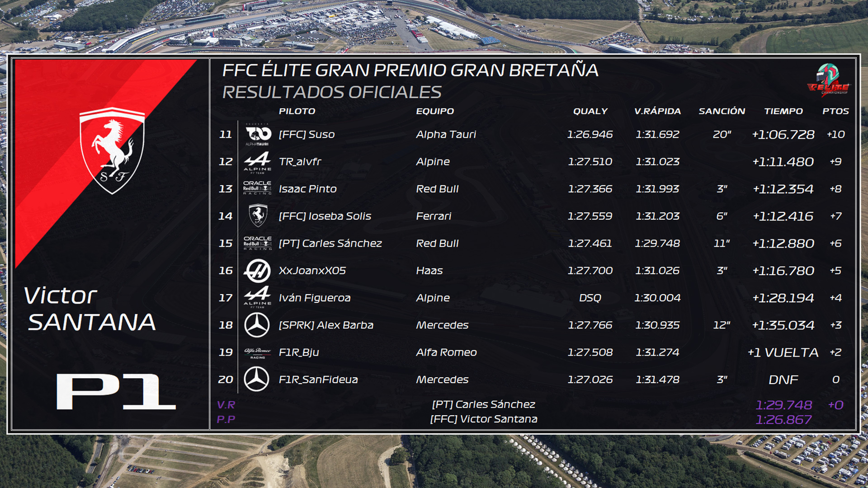Screen dimensions: 868x488
Task: Click the Mercedes star beside F1R_SanFideua
Action: 257,379
